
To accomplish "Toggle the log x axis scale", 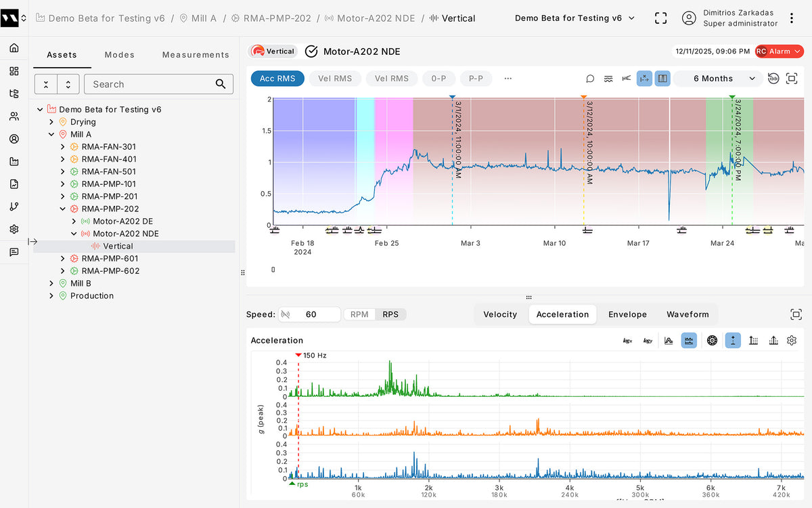I will click(627, 341).
